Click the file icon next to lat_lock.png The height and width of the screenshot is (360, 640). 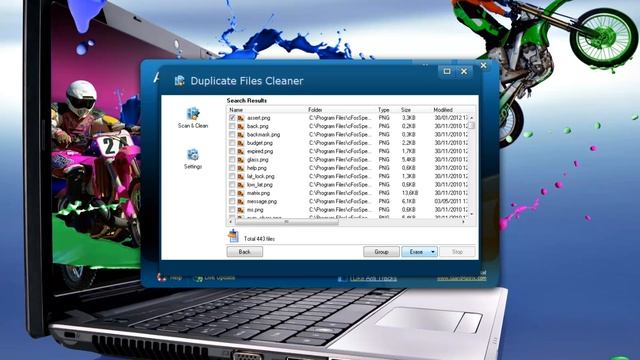[240, 176]
